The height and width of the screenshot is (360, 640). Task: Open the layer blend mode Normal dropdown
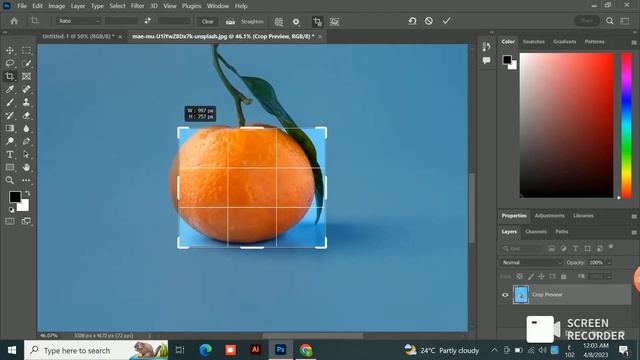[531, 262]
